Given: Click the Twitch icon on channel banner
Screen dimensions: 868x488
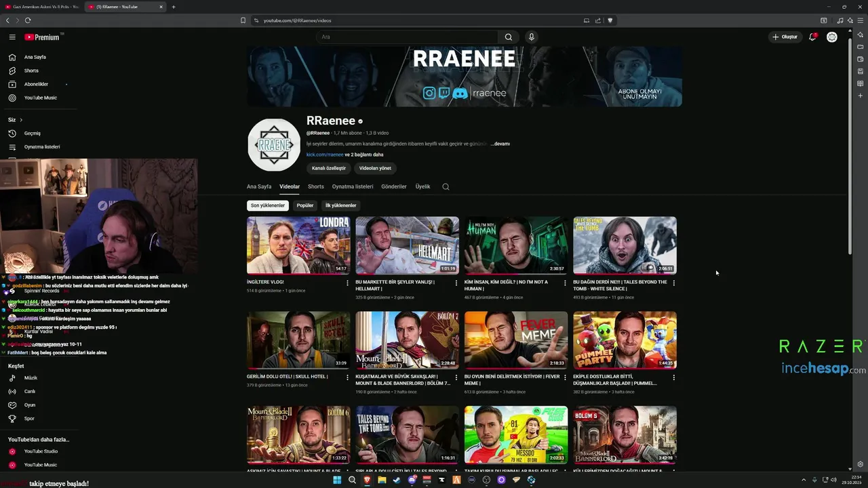Looking at the screenshot, I should click(x=444, y=94).
